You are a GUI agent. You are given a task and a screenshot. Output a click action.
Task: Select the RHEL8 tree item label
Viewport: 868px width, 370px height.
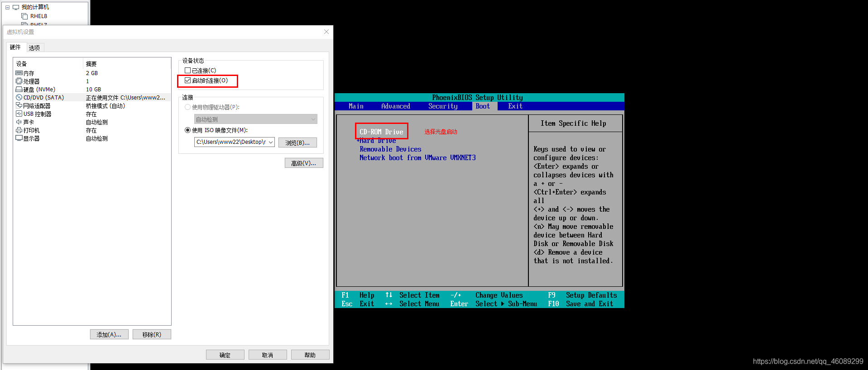click(38, 16)
